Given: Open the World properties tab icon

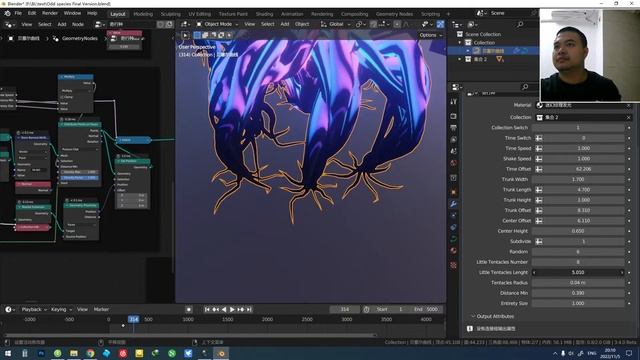Looking at the screenshot, I should 453,163.
